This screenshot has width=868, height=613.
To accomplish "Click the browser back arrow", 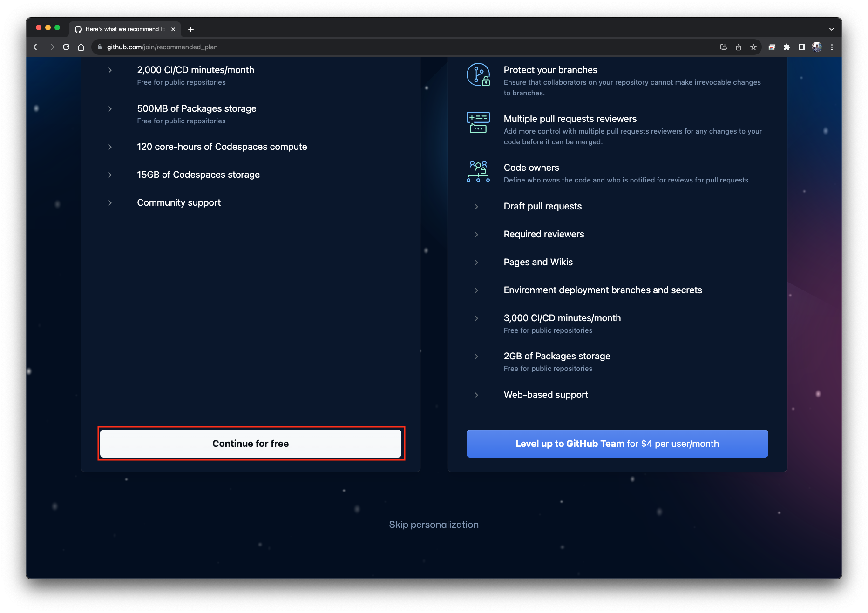I will pyautogui.click(x=36, y=47).
